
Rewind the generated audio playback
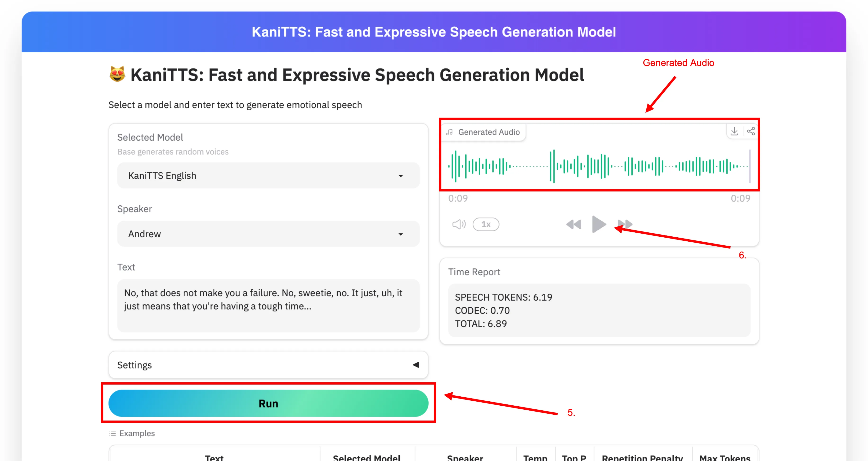[x=574, y=224]
